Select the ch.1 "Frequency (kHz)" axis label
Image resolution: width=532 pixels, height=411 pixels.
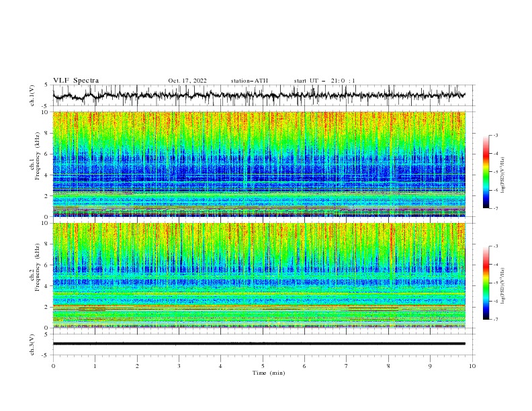click(38, 156)
